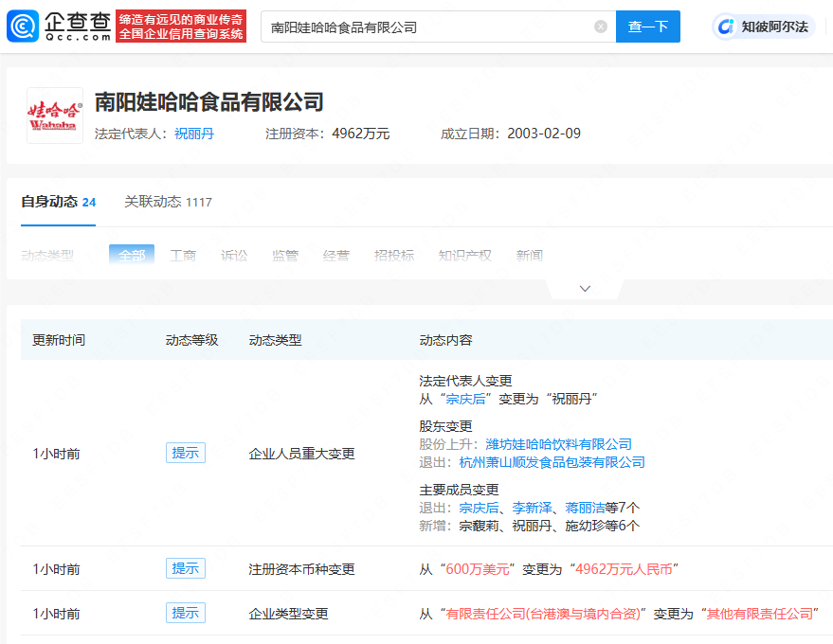Select the 知识产权 filter
833x644 pixels.
(465, 256)
